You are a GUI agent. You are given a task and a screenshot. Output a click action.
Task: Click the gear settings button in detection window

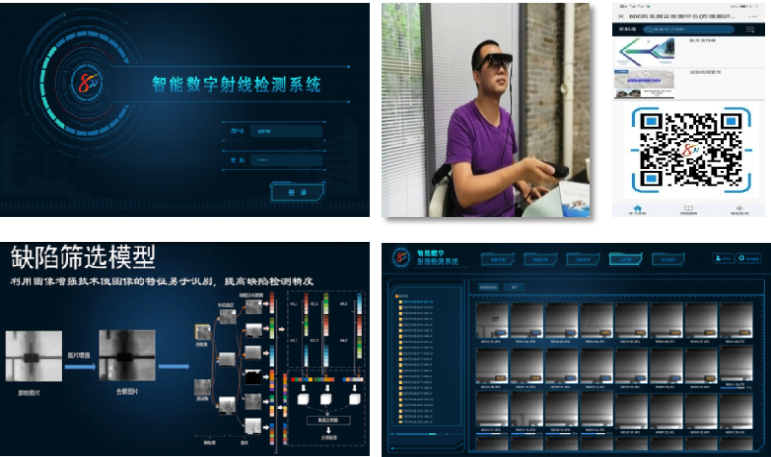click(x=748, y=258)
